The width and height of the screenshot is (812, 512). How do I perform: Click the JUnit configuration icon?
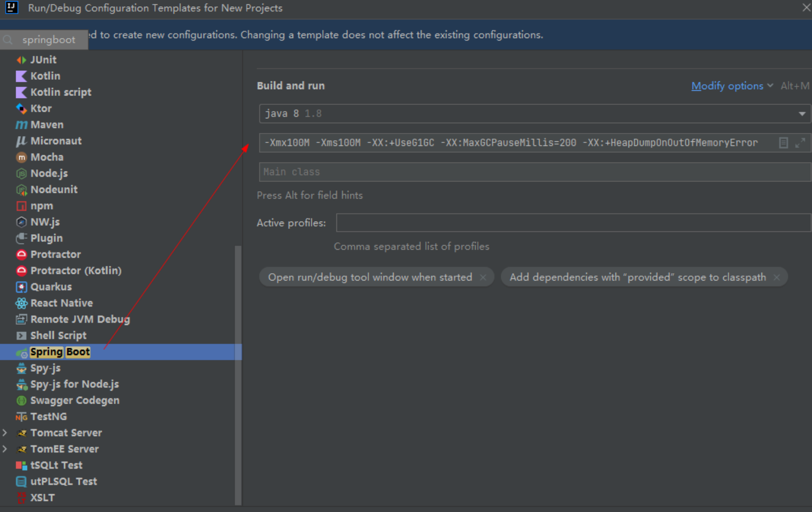[21, 60]
